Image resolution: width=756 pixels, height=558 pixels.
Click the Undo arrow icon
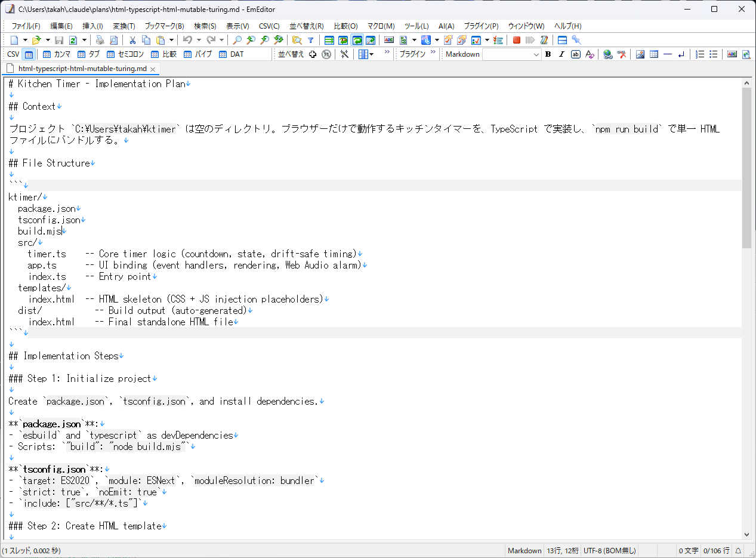187,40
